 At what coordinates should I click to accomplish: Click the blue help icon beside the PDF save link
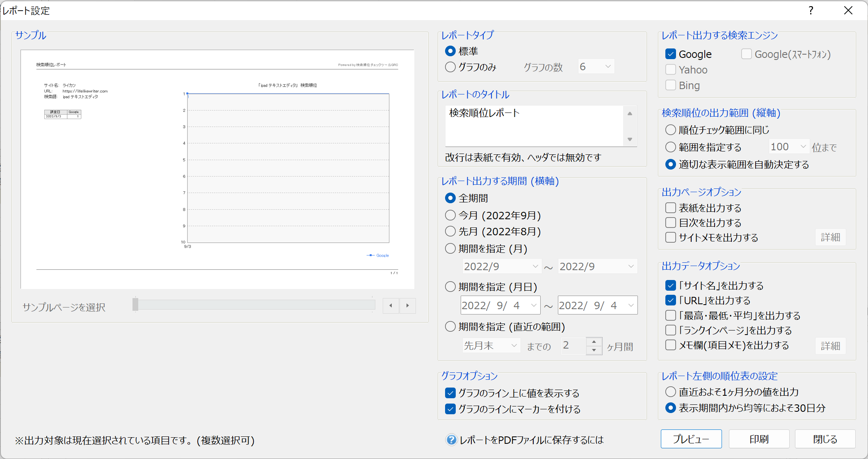coord(451,440)
